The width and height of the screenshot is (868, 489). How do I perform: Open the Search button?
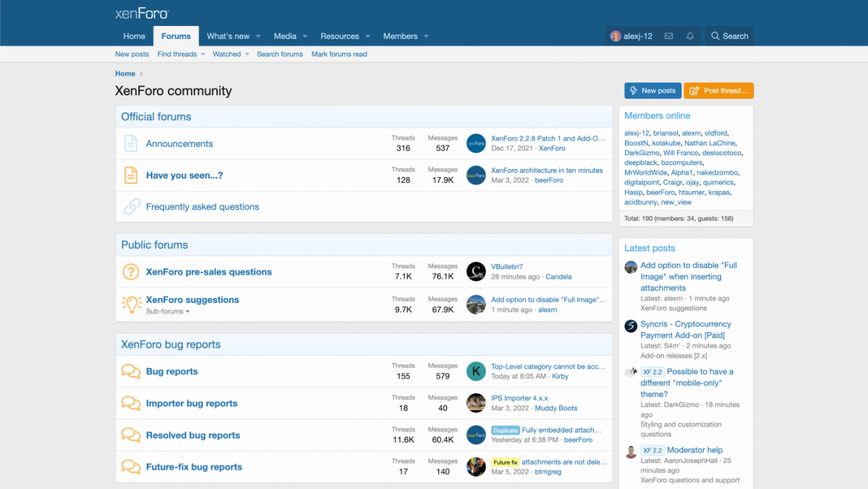[729, 36]
